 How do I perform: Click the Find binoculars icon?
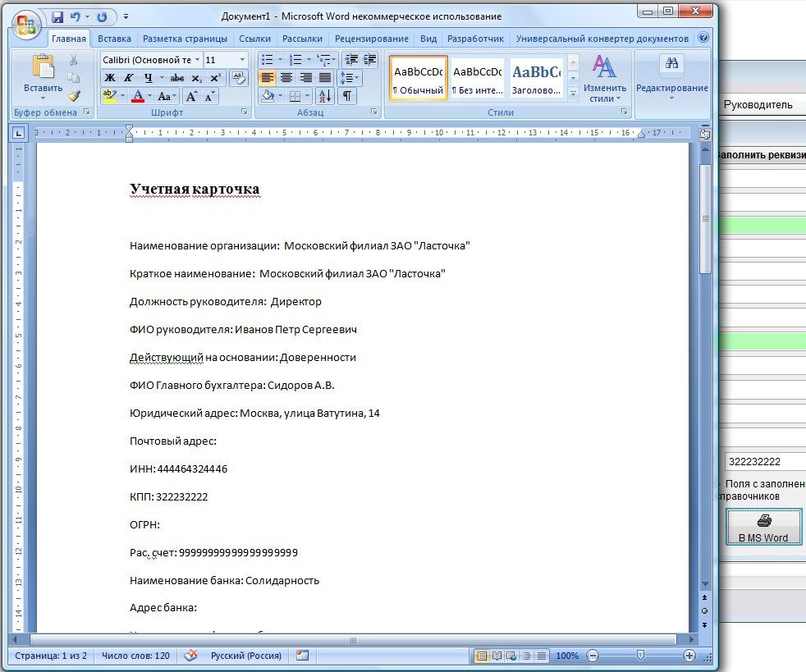tap(671, 63)
